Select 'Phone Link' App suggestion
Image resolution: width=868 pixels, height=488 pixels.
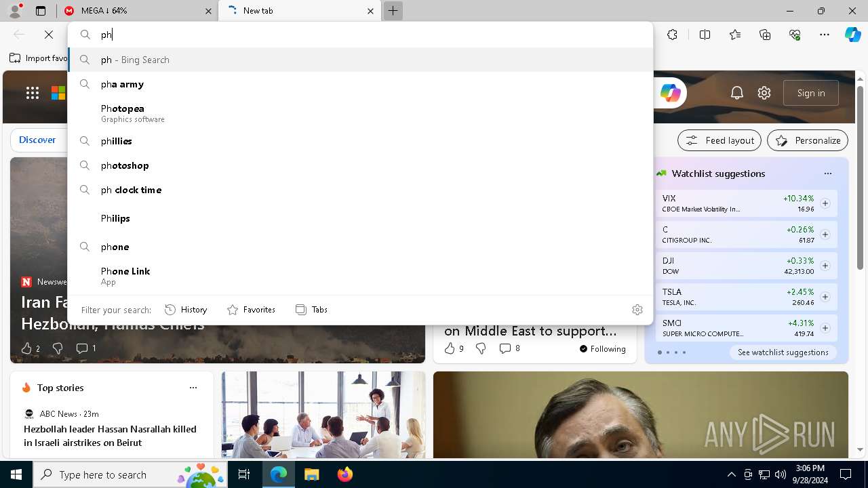click(x=360, y=276)
